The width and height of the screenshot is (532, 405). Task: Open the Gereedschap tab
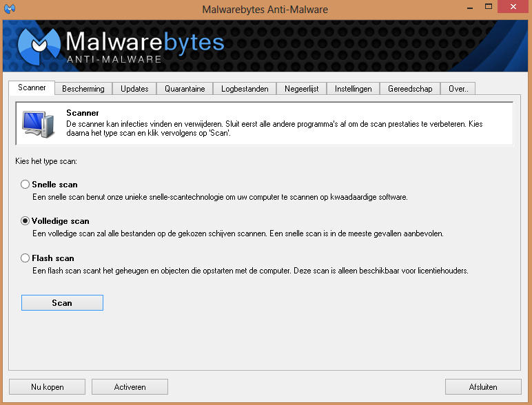[x=410, y=89]
